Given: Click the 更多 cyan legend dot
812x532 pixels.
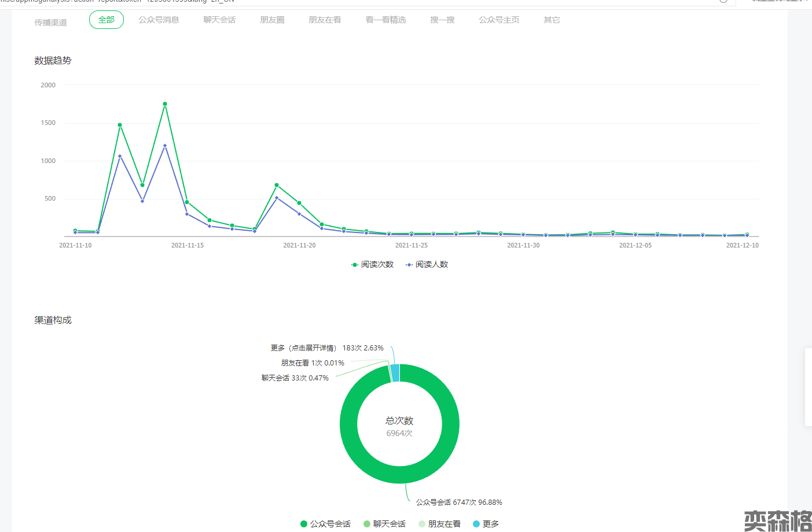Looking at the screenshot, I should 476,524.
